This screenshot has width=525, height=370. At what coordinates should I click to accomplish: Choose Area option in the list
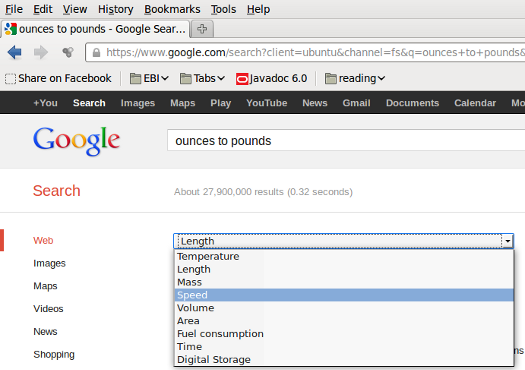[x=344, y=321]
